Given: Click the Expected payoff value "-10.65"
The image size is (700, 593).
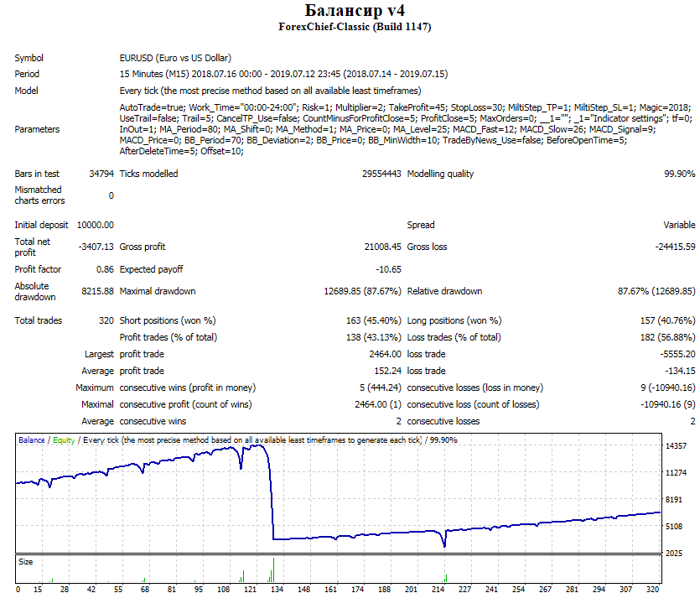Looking at the screenshot, I should [388, 270].
